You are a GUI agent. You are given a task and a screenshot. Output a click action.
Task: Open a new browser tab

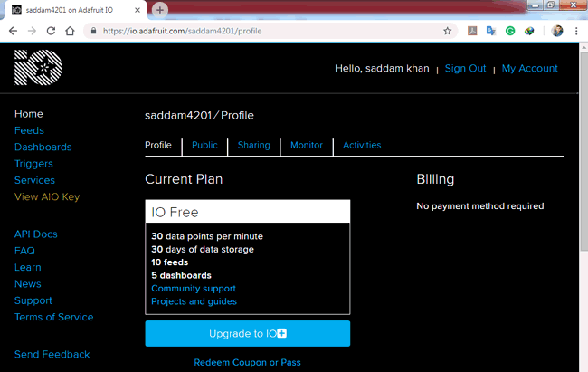(160, 9)
